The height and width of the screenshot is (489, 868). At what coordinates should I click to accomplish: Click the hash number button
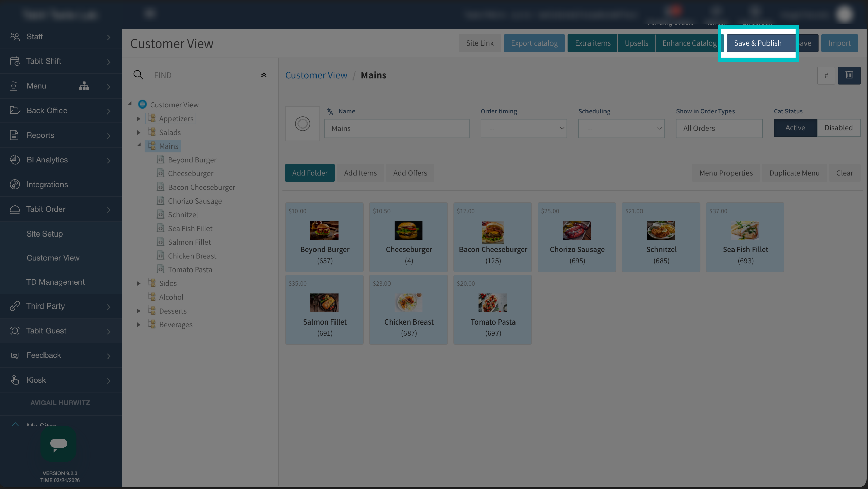826,75
